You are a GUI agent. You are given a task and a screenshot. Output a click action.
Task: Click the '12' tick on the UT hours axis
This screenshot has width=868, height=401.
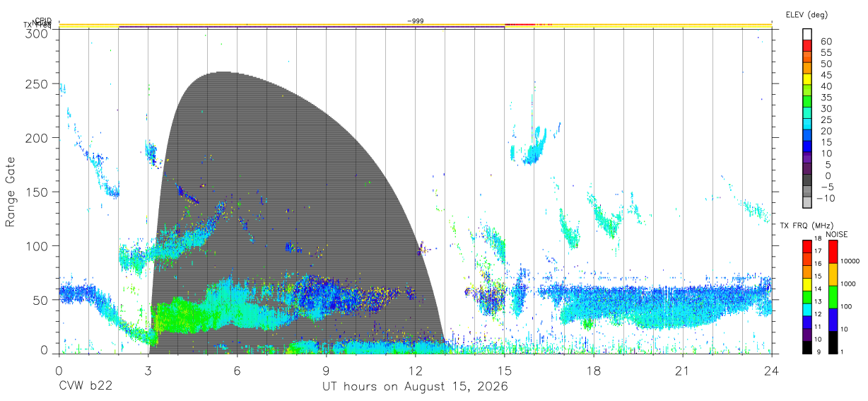416,371
